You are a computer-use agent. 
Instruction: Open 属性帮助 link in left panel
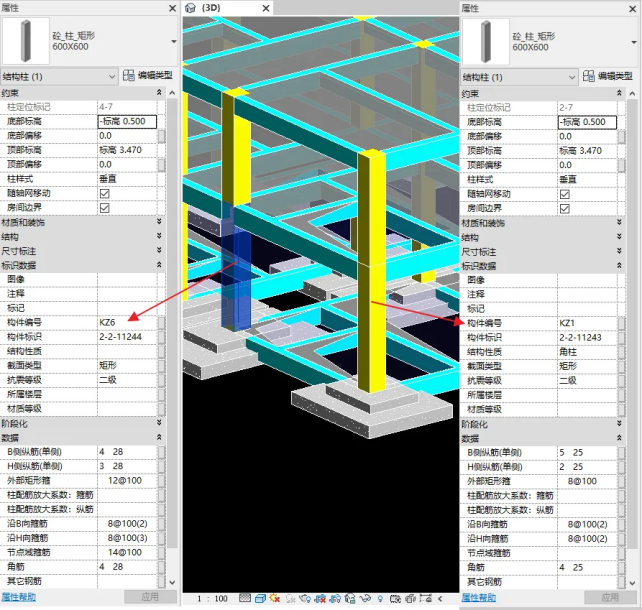pos(19,597)
